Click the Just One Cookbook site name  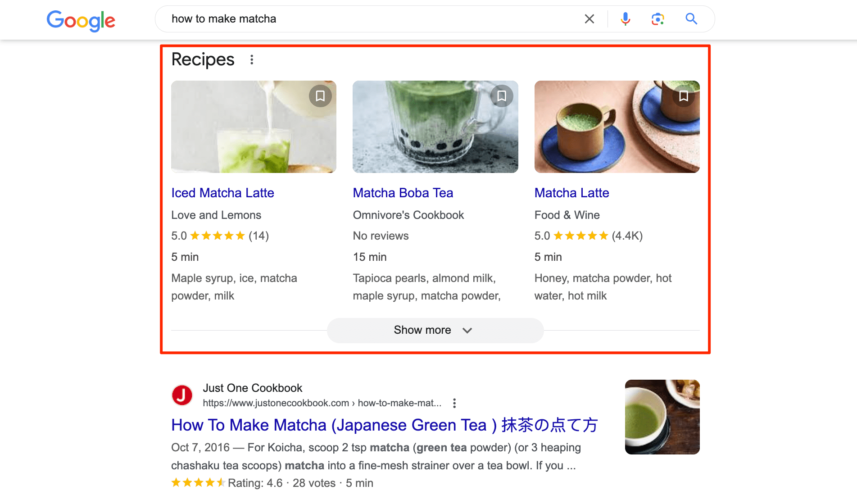coord(252,388)
